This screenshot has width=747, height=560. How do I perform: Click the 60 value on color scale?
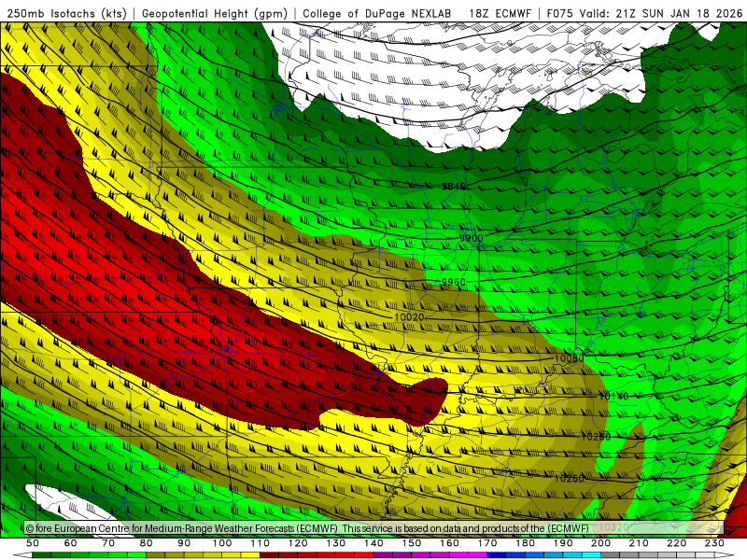coord(70,543)
